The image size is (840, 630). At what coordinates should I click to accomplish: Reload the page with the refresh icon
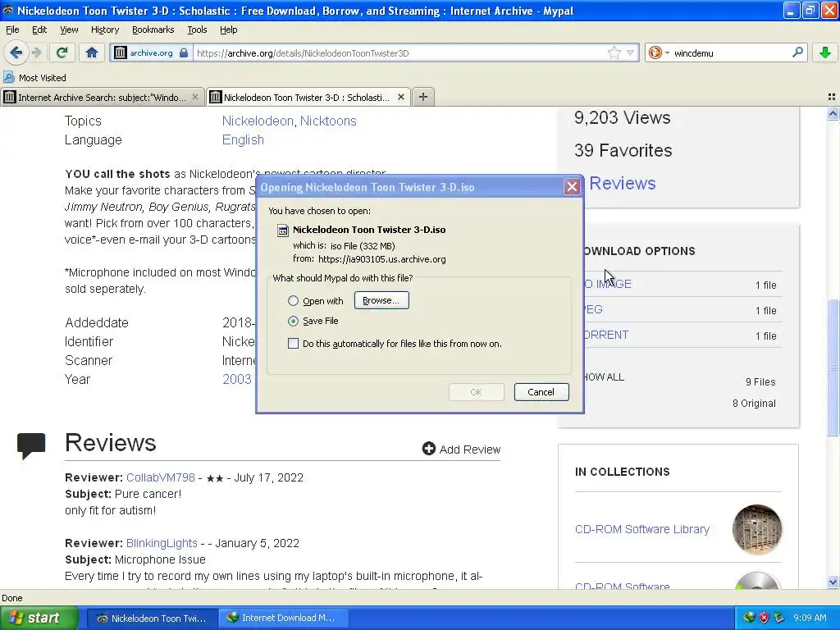[x=62, y=52]
